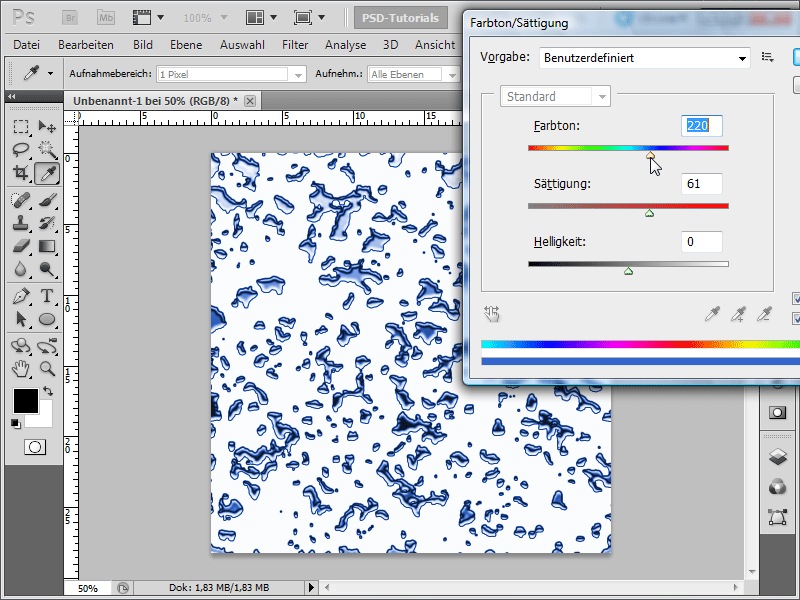Reset to default black and white colors
Viewport: 800px width, 600px height.
16,423
